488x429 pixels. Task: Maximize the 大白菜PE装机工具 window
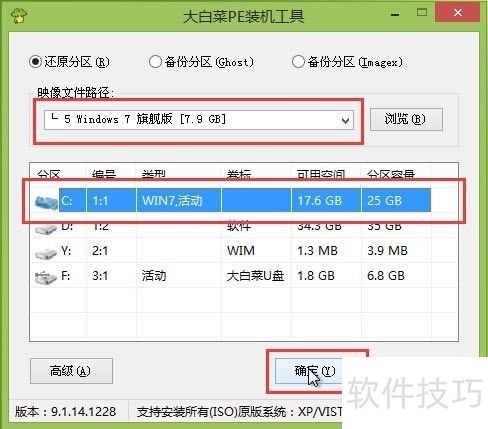(x=422, y=13)
